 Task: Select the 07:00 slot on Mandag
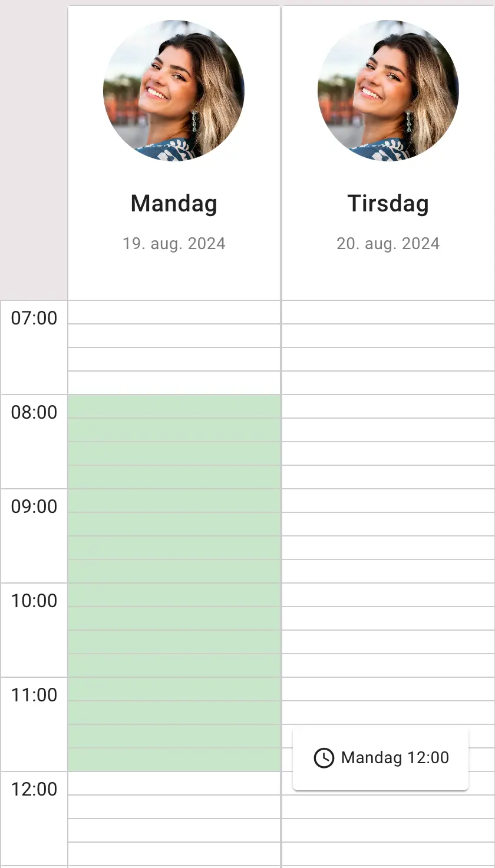[174, 313]
